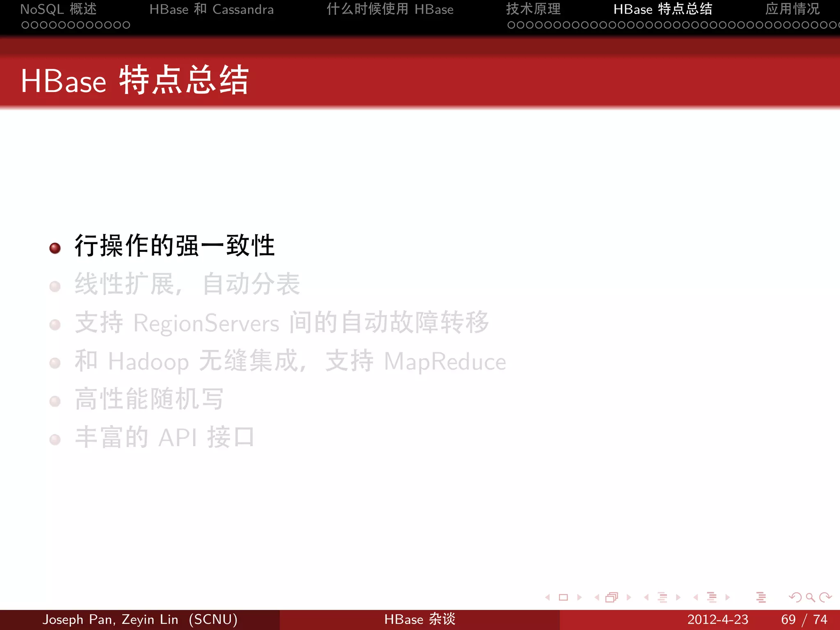Click the single slide rectangle icon
This screenshot has height=630, width=840.
564,598
